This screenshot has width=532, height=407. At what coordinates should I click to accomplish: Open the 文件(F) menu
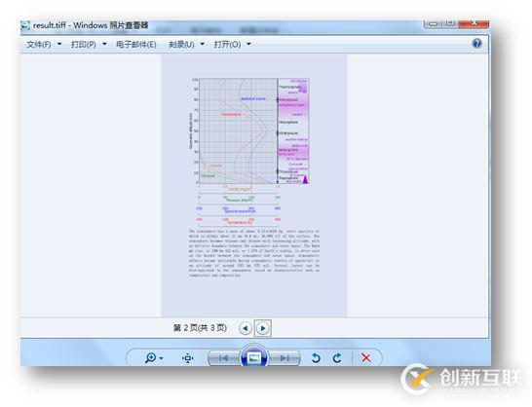[x=39, y=45]
